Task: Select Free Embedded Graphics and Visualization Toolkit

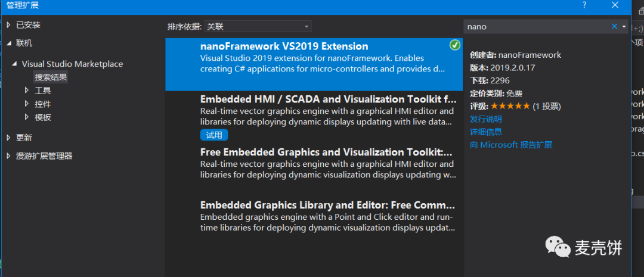Action: 314,170
